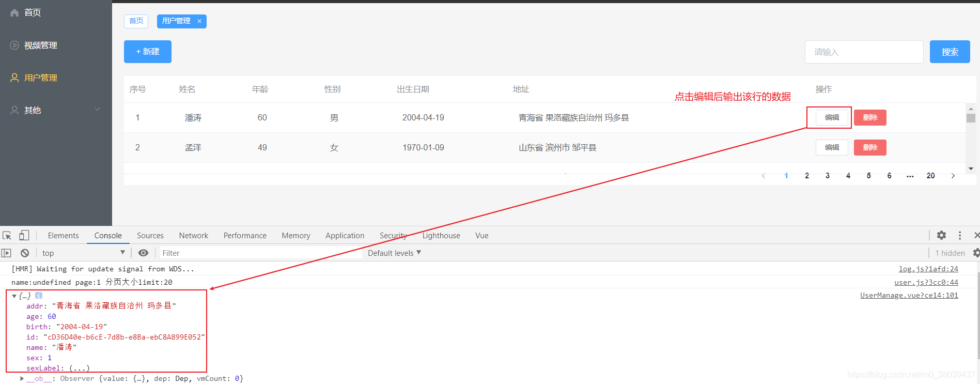
Task: Click table scrollbar up arrow
Action: coord(971,109)
